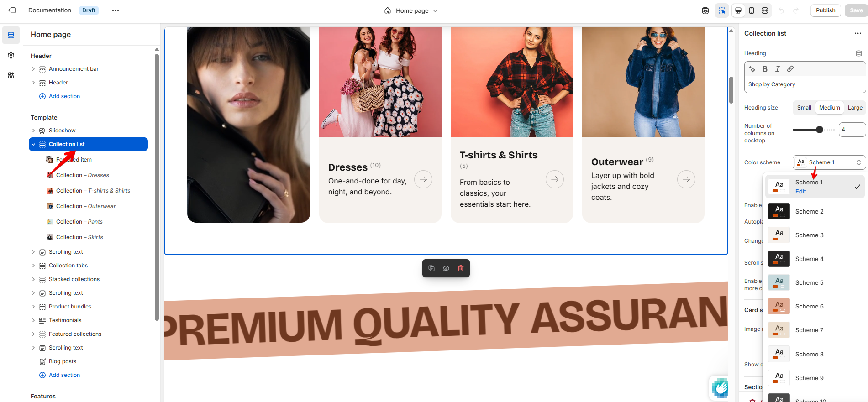Duplicate section from floating toolbar
The width and height of the screenshot is (868, 402).
tap(431, 268)
